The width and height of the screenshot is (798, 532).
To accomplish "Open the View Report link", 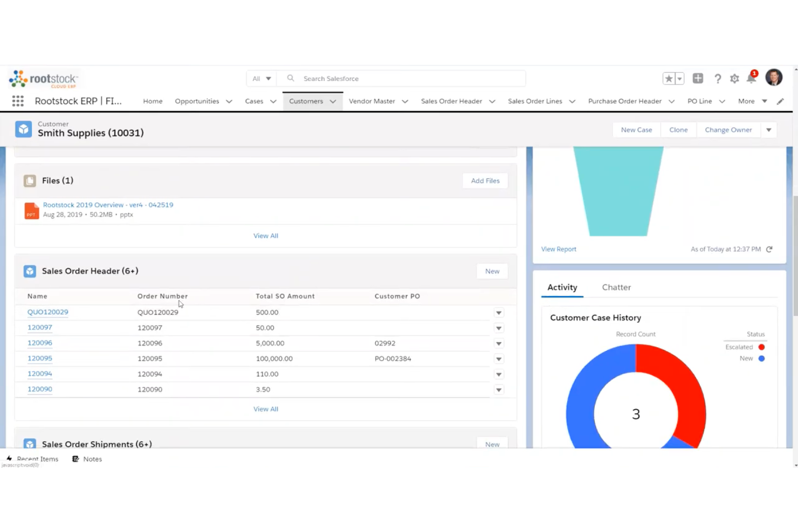I will click(x=559, y=249).
